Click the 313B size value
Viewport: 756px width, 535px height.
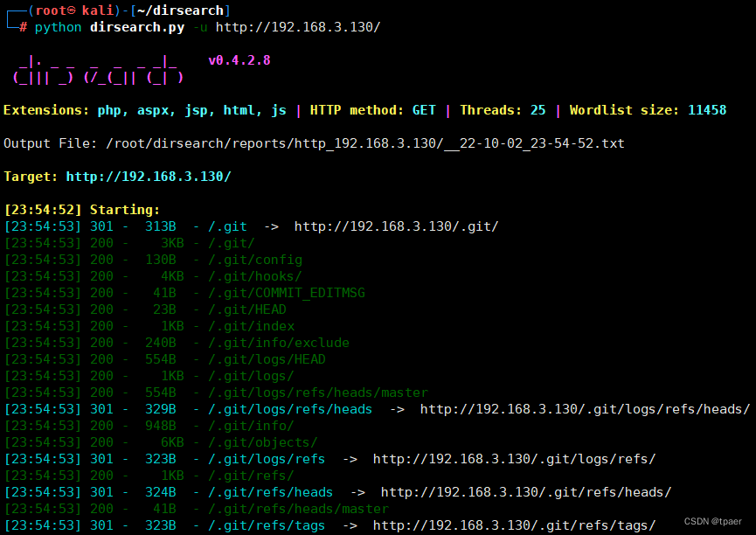point(161,226)
